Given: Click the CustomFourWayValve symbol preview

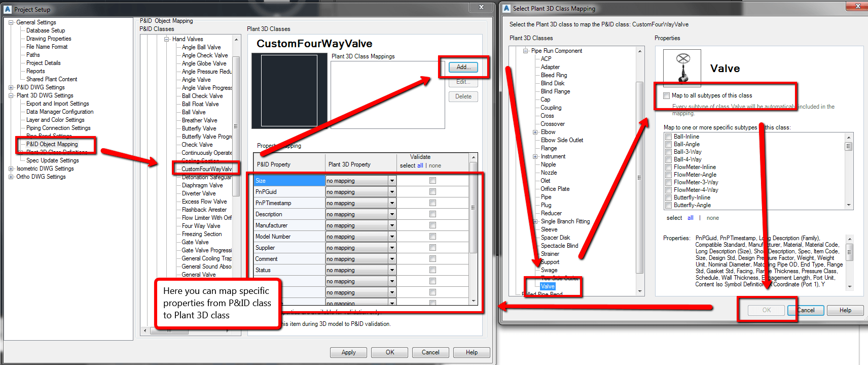Looking at the screenshot, I should (289, 90).
